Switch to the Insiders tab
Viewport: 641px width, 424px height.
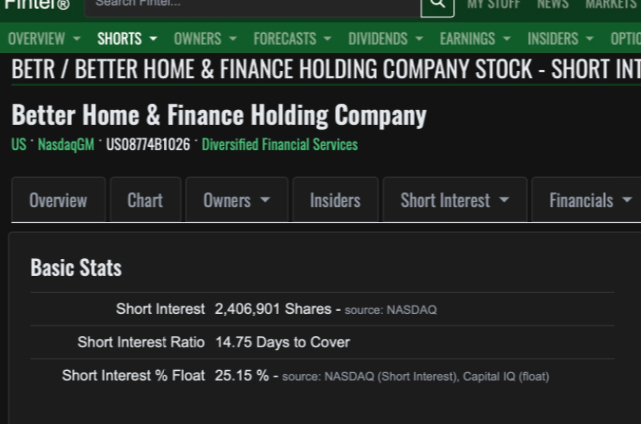[x=335, y=200]
